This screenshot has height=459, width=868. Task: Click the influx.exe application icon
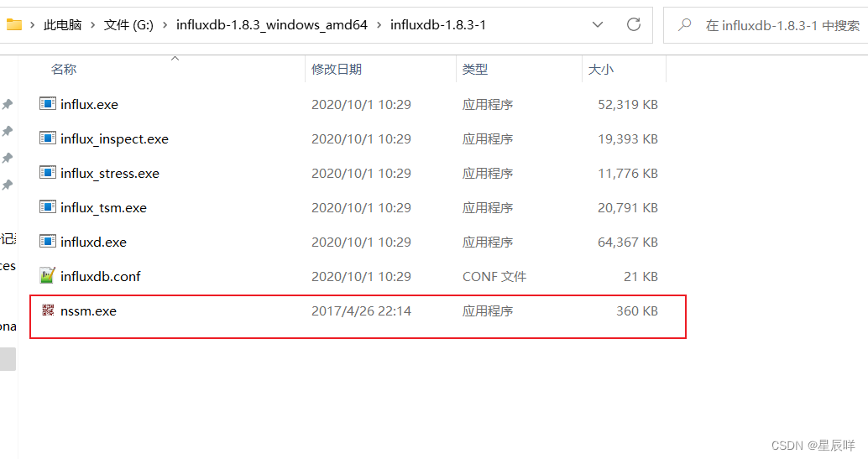[48, 103]
